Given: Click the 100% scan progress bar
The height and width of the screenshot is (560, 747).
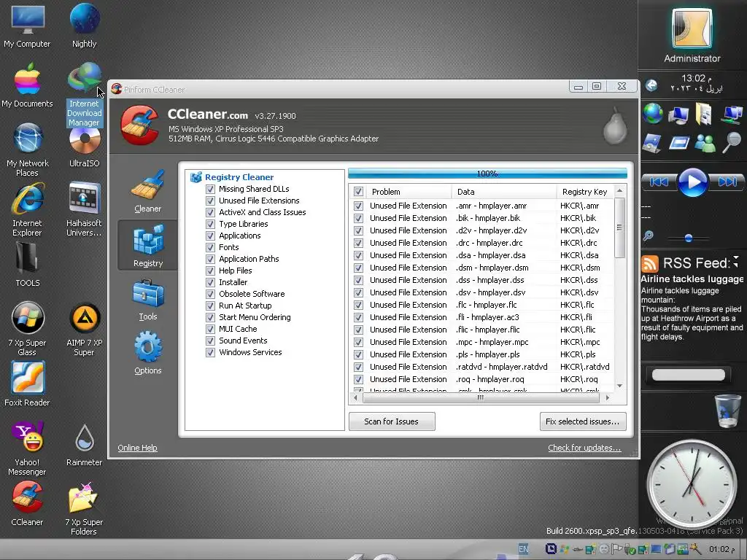Looking at the screenshot, I should point(487,174).
